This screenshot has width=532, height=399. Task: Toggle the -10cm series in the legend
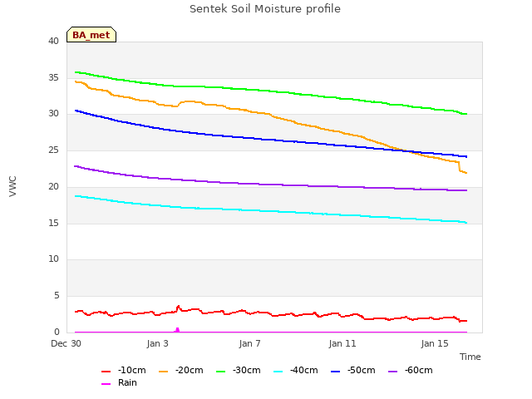124,370
